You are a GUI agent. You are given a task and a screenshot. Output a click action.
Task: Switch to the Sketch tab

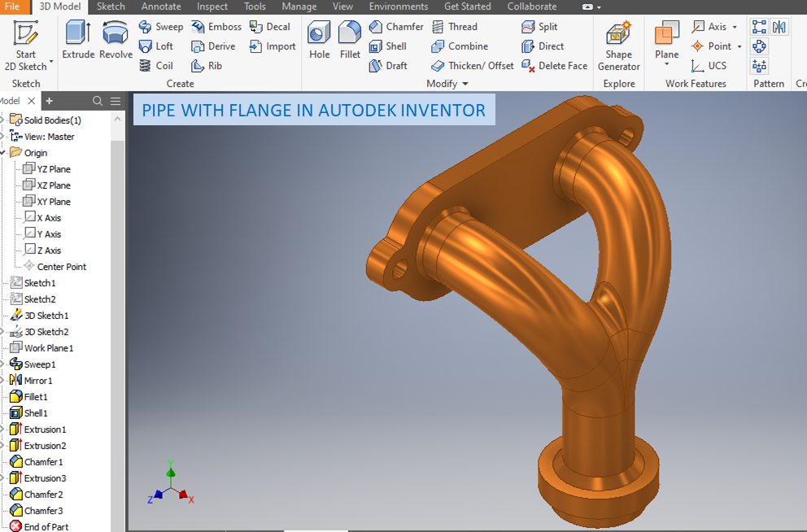point(111,7)
